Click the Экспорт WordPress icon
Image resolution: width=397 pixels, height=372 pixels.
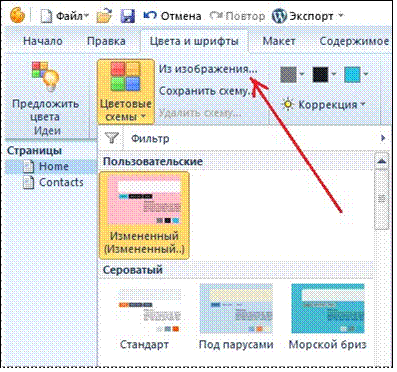[x=279, y=16]
